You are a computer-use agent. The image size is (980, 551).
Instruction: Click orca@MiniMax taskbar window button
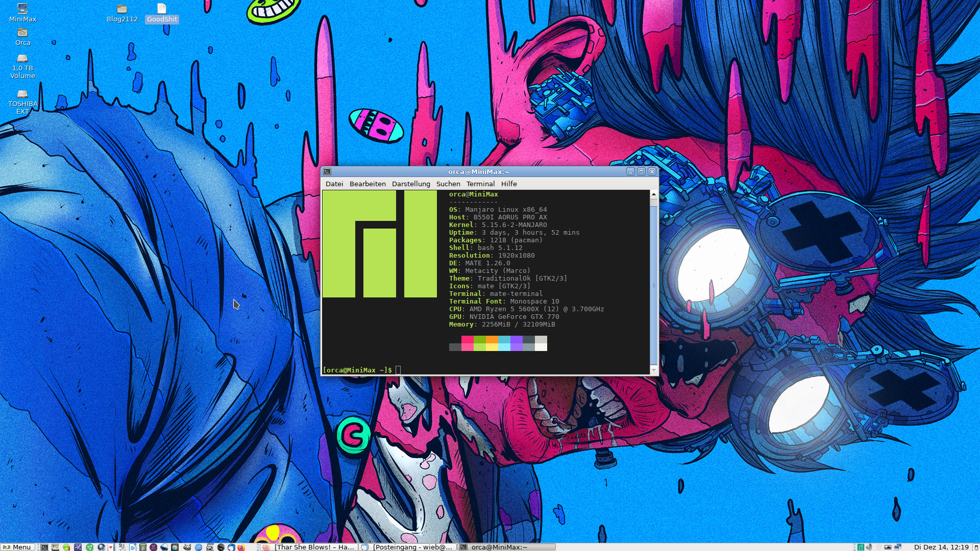pos(506,547)
